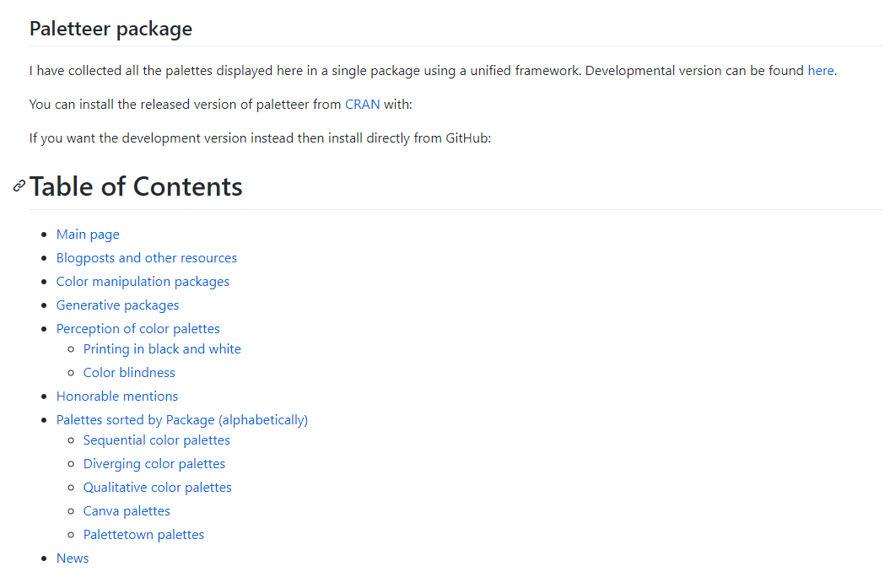Navigate to Canva palettes

pyautogui.click(x=127, y=511)
